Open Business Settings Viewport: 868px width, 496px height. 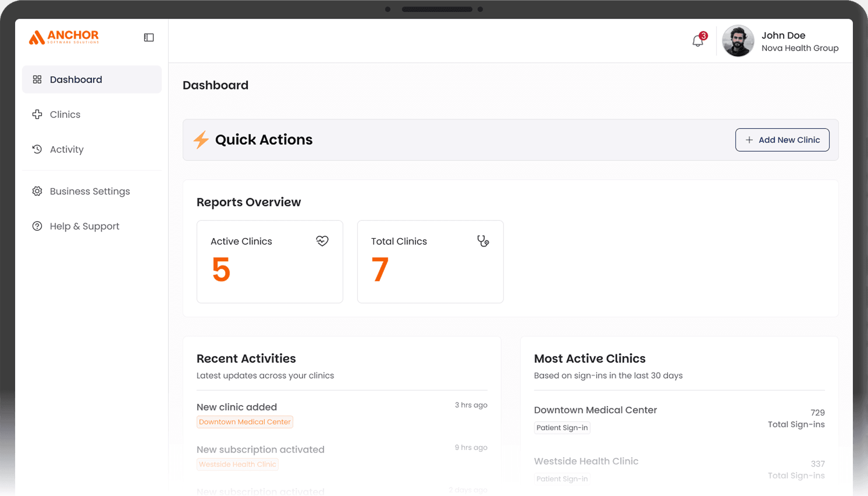click(92, 191)
